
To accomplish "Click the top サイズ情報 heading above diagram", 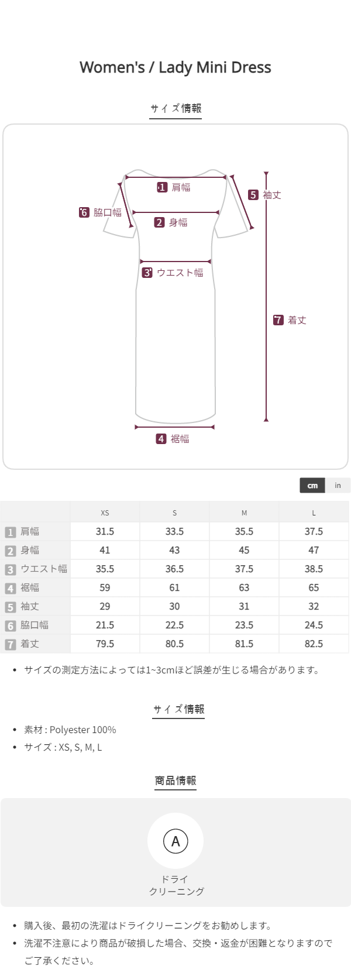I will (x=175, y=108).
